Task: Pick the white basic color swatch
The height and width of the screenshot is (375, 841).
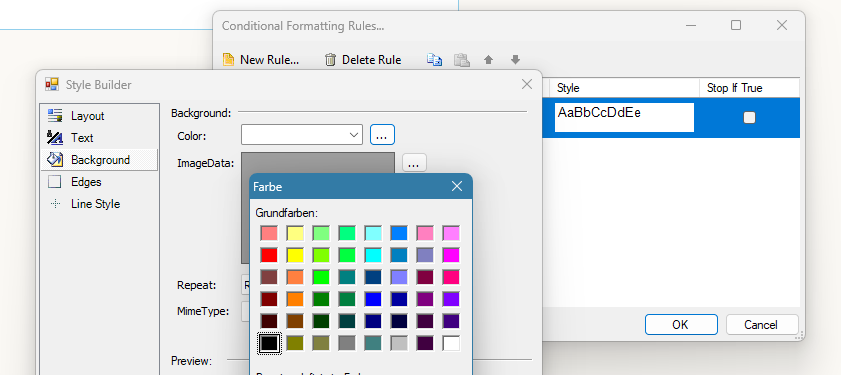Action: [451, 343]
